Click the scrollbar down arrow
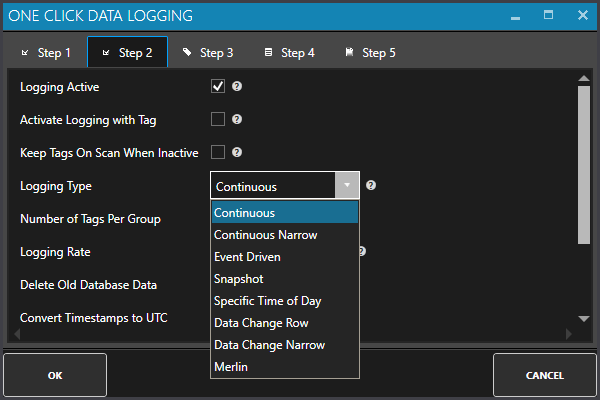This screenshot has width=600, height=400. (x=584, y=318)
